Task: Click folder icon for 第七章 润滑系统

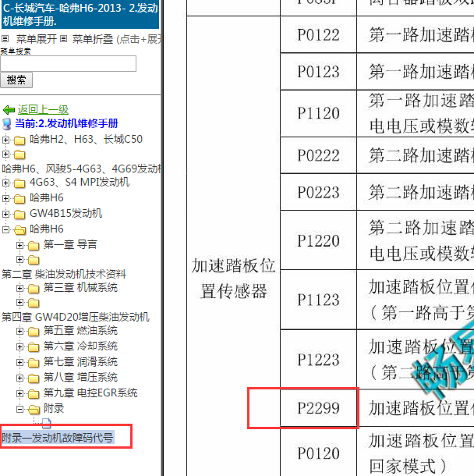Action: tap(34, 363)
